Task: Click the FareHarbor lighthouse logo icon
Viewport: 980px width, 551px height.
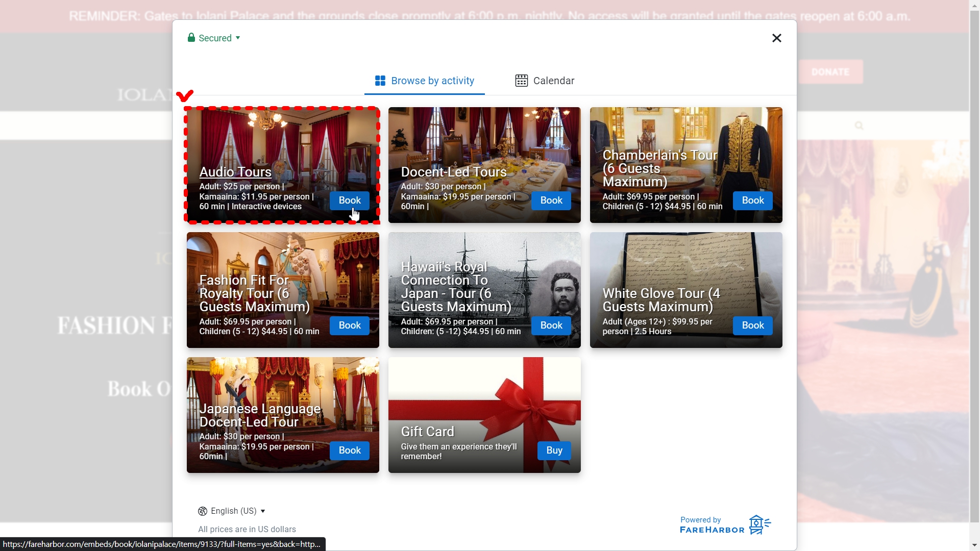Action: click(x=759, y=524)
